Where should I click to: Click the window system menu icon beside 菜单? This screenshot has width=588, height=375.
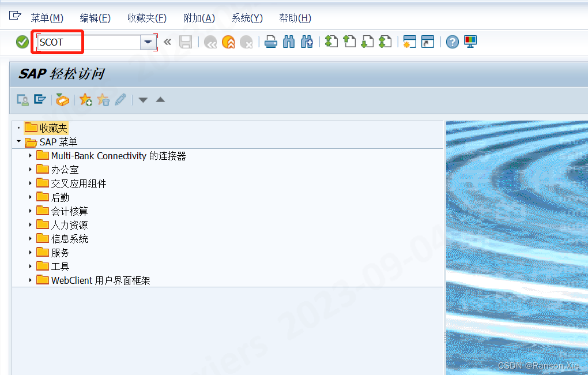15,16
